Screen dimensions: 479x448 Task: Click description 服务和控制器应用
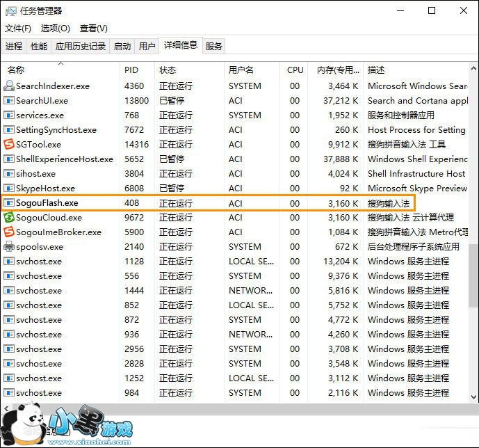point(401,115)
